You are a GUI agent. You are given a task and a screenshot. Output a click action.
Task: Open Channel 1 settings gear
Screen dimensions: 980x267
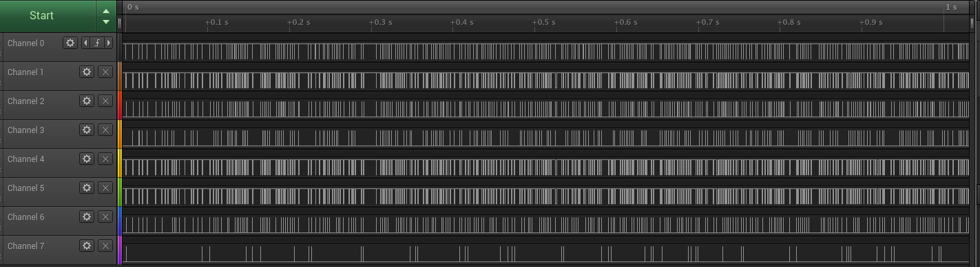point(87,72)
